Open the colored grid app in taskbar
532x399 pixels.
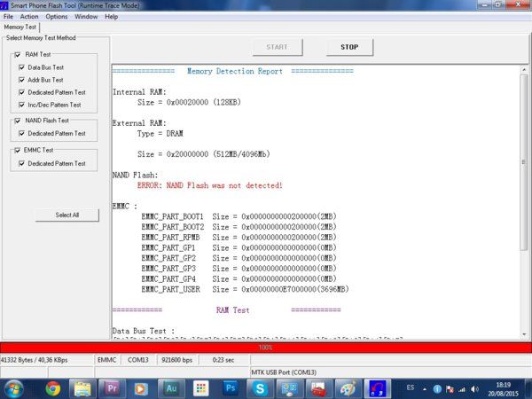201,388
